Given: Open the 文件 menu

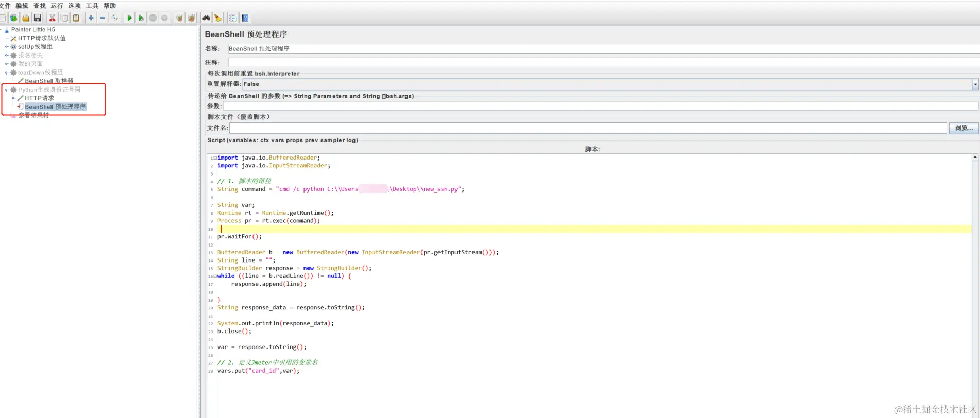Looking at the screenshot, I should pos(5,6).
